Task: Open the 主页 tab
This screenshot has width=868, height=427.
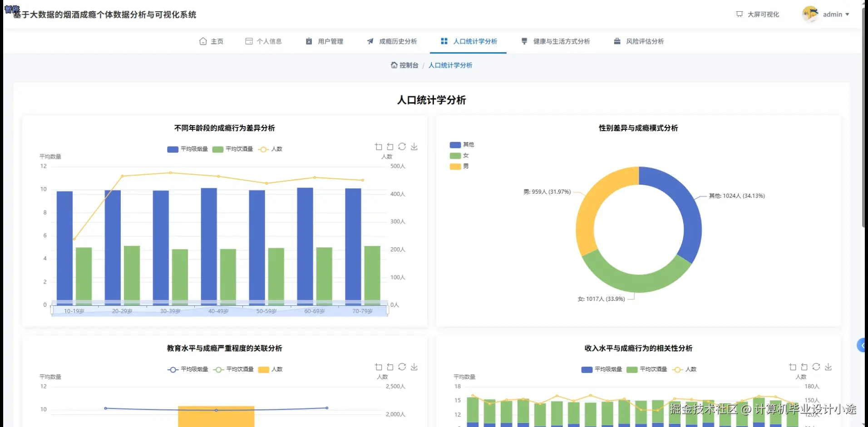Action: click(211, 41)
